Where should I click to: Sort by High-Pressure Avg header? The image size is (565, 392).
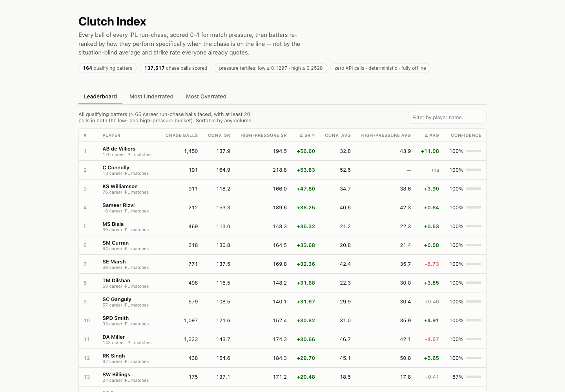[386, 135]
